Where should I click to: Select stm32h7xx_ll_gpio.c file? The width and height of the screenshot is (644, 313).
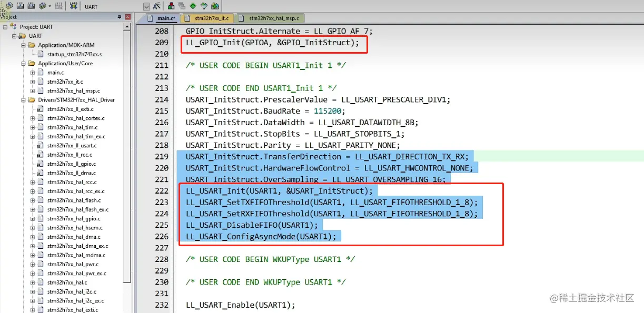71,164
